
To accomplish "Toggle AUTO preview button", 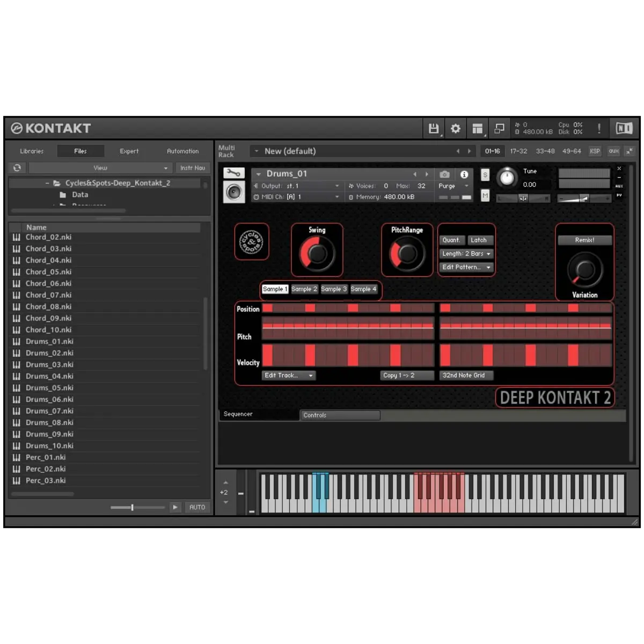I will pos(197,507).
